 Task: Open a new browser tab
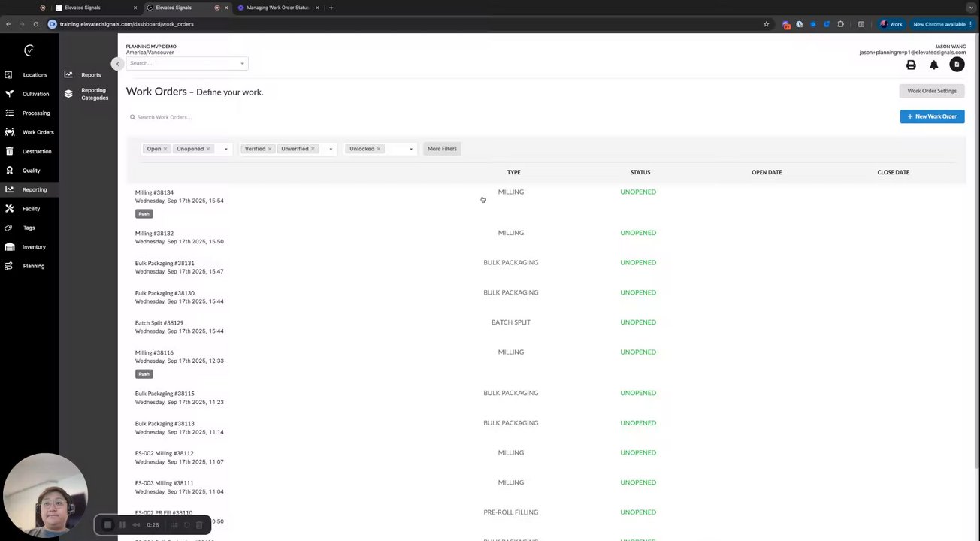(331, 8)
